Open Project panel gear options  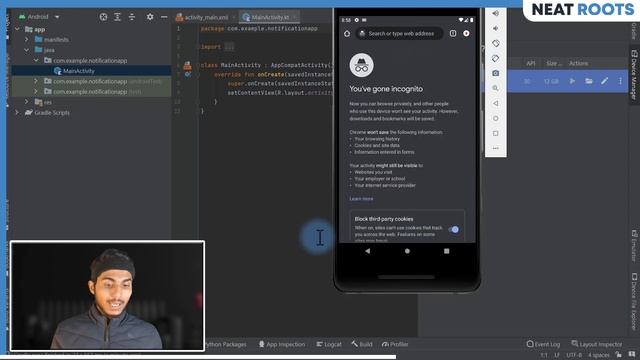coord(150,17)
